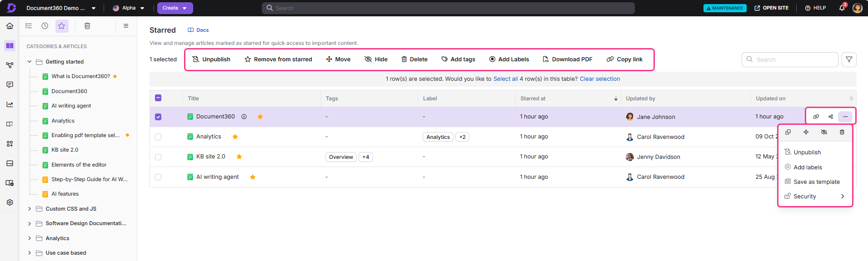This screenshot has width=868, height=261.
Task: Open the notifications bell
Action: coord(842,8)
